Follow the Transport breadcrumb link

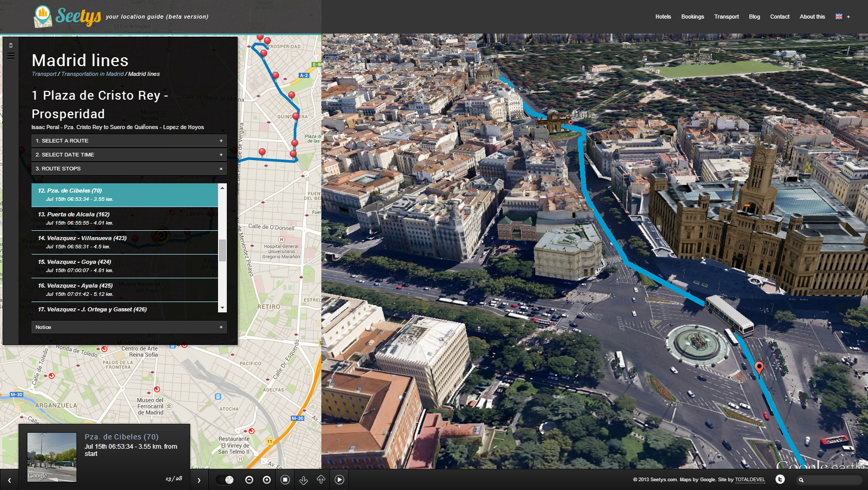44,74
